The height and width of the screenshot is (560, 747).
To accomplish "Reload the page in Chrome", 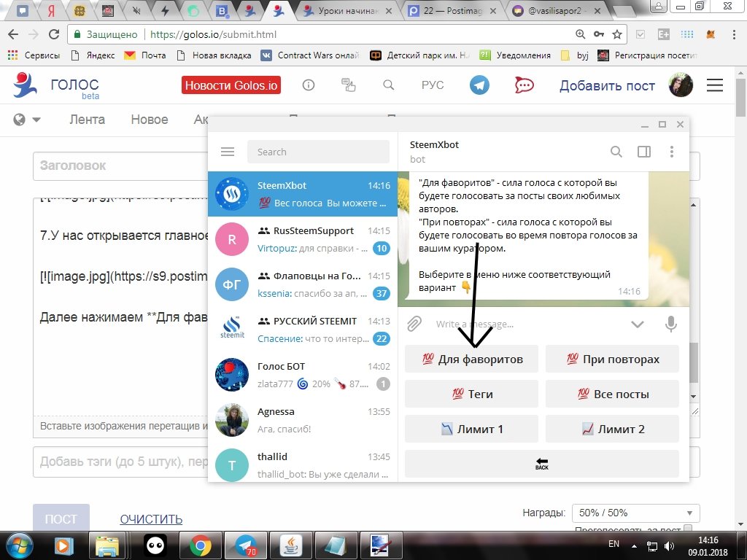I will (x=54, y=34).
